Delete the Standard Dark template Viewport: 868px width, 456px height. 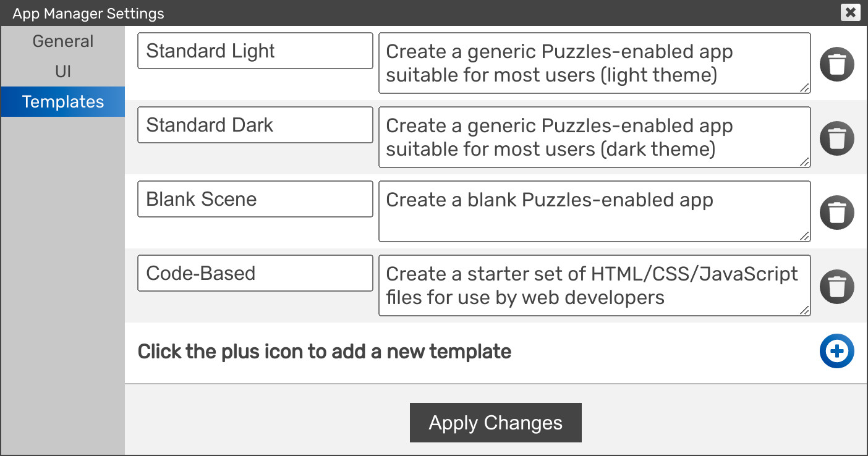pos(837,138)
